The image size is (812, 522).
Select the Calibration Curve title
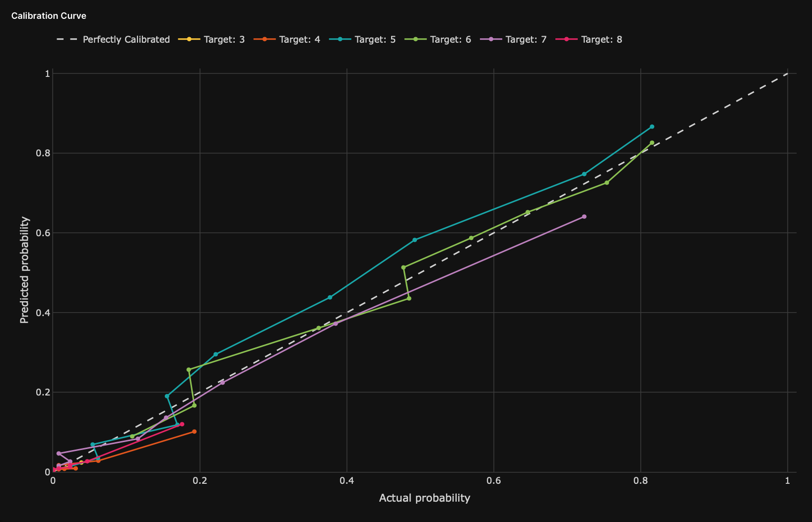(x=49, y=15)
